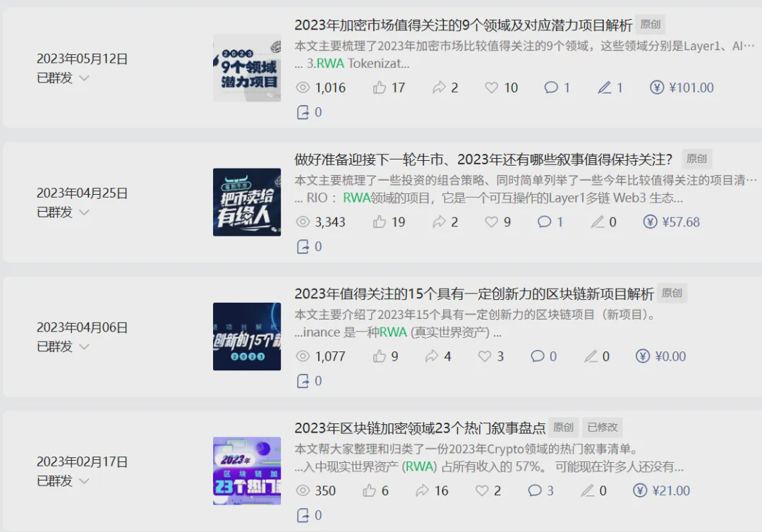The height and width of the screenshot is (532, 762).
Task: Click the 已修改 tag on last article
Action: [602, 428]
